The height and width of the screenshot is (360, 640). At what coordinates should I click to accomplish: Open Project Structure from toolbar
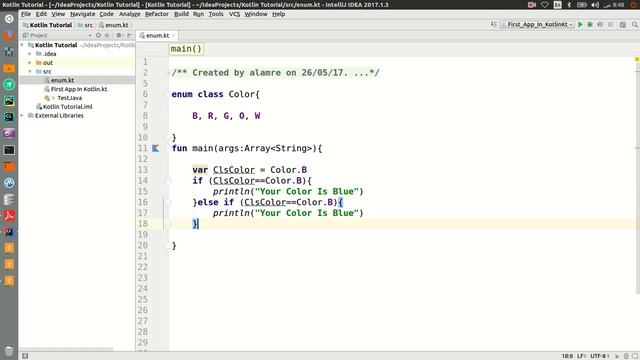(x=622, y=24)
